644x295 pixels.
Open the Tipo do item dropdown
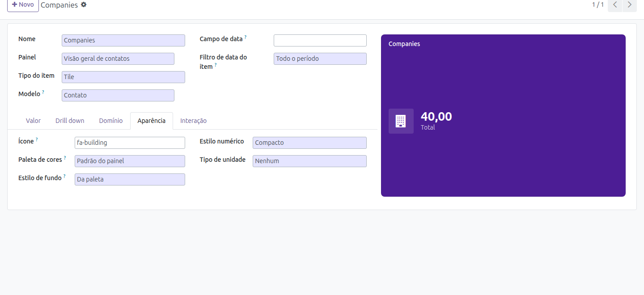(x=123, y=77)
